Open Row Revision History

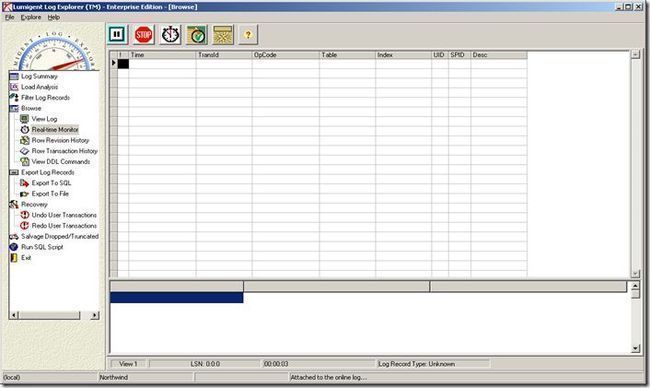61,140
